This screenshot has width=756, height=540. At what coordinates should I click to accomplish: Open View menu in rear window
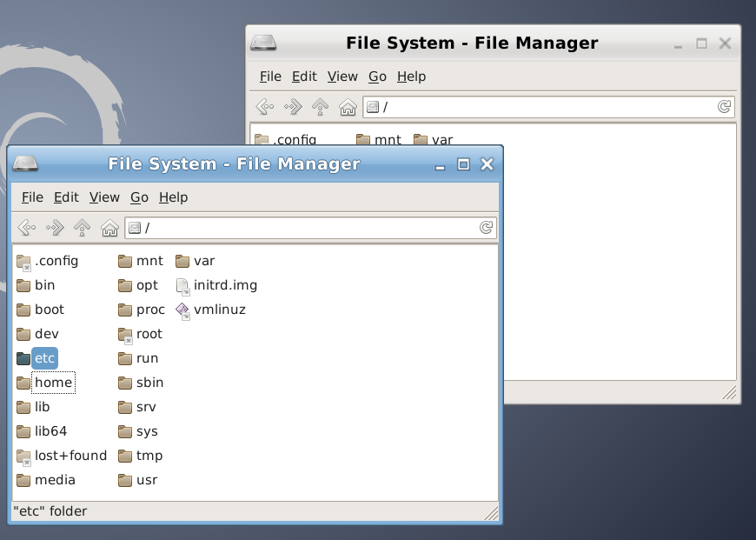(342, 77)
